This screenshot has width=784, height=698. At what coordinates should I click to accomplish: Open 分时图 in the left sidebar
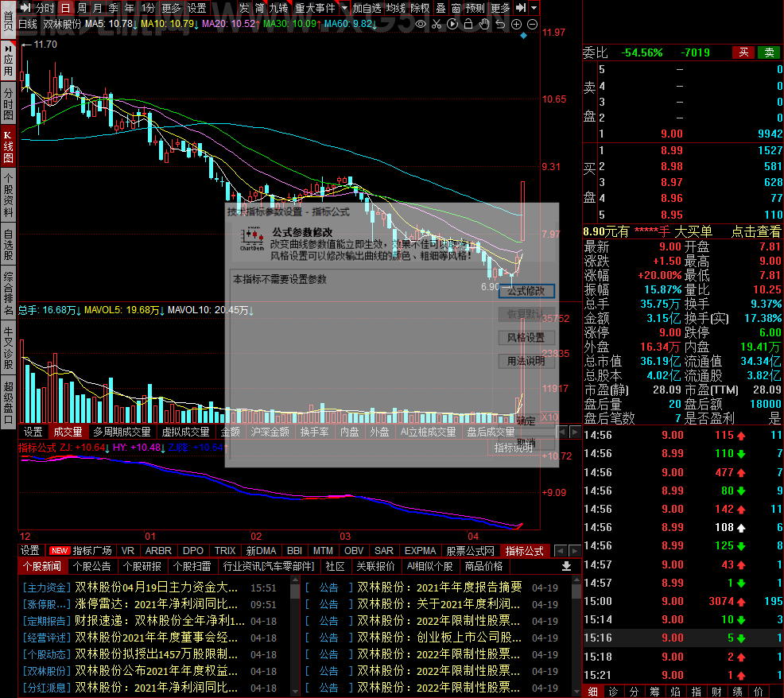(x=9, y=104)
